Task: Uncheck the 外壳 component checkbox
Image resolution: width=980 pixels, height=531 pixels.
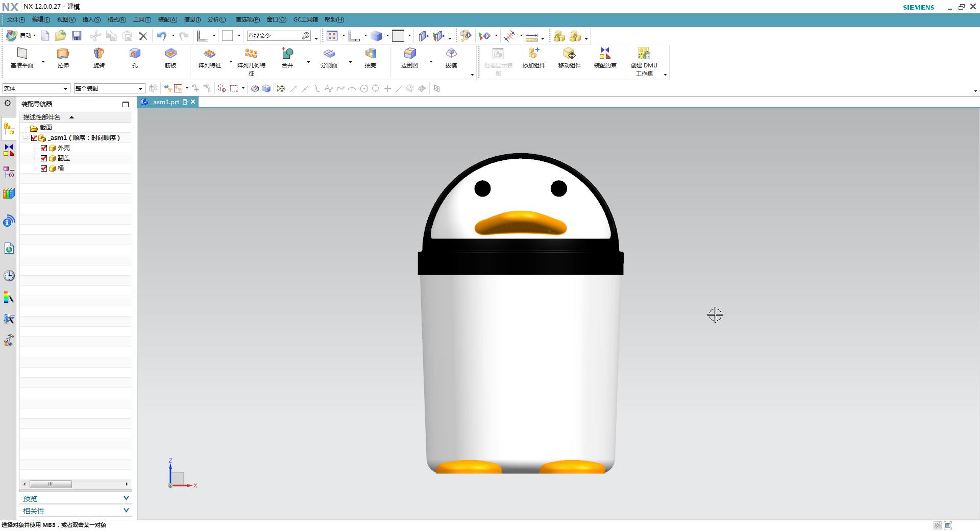Action: [44, 148]
